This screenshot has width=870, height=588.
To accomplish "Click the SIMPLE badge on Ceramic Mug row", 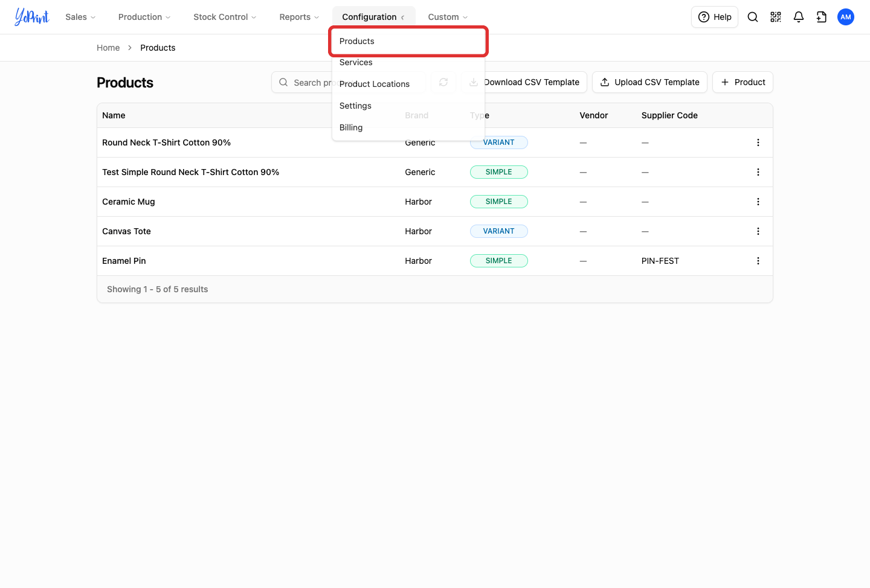I will point(499,202).
